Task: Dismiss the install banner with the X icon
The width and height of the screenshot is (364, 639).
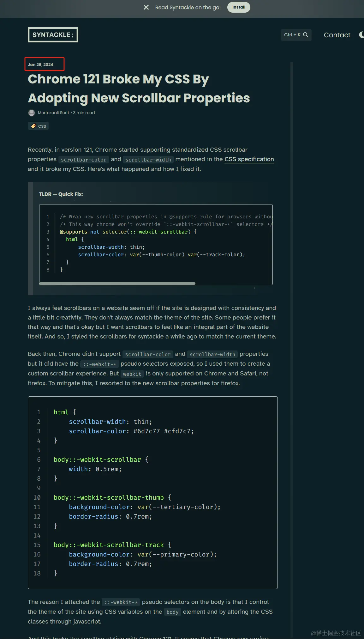Action: click(146, 7)
